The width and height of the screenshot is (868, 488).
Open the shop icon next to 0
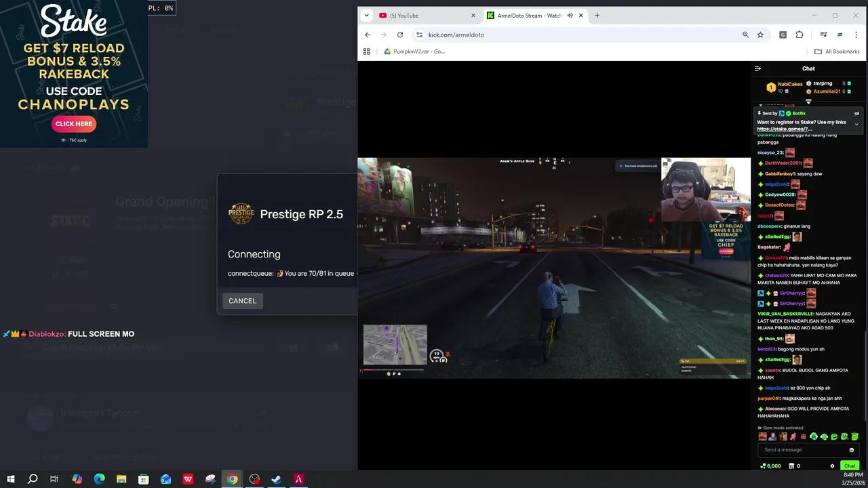click(791, 466)
